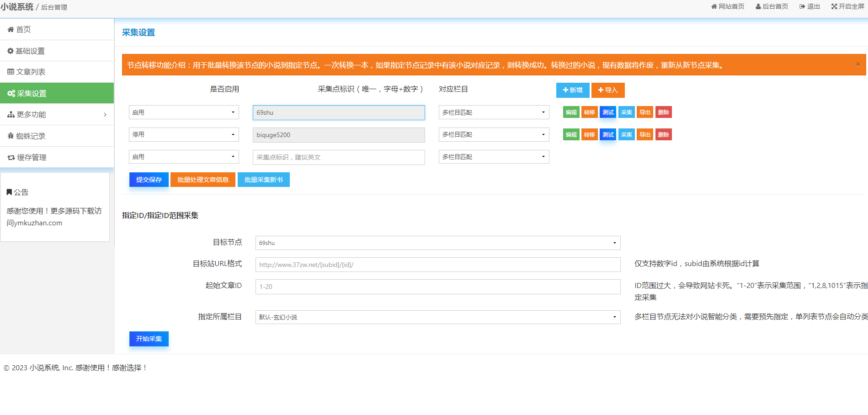Click the 提交保存 button
This screenshot has height=415, width=868.
coord(149,180)
